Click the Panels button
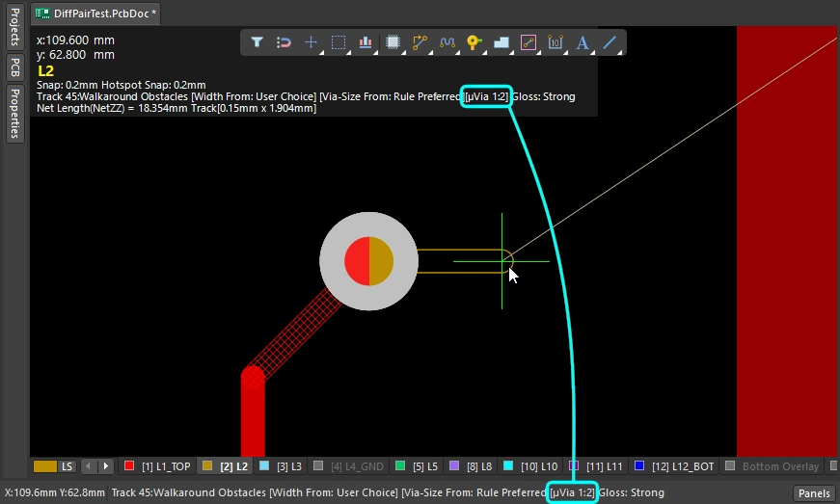Image resolution: width=840 pixels, height=504 pixels. click(813, 493)
